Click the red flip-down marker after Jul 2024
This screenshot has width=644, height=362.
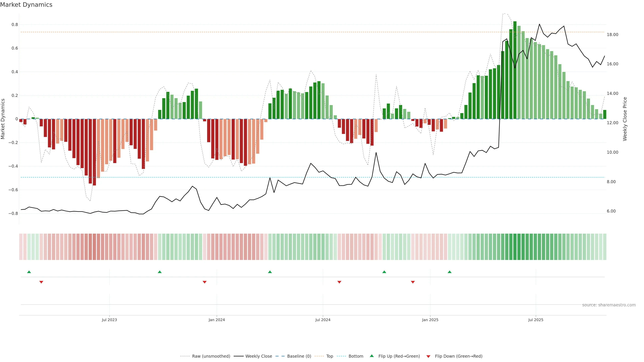click(339, 282)
